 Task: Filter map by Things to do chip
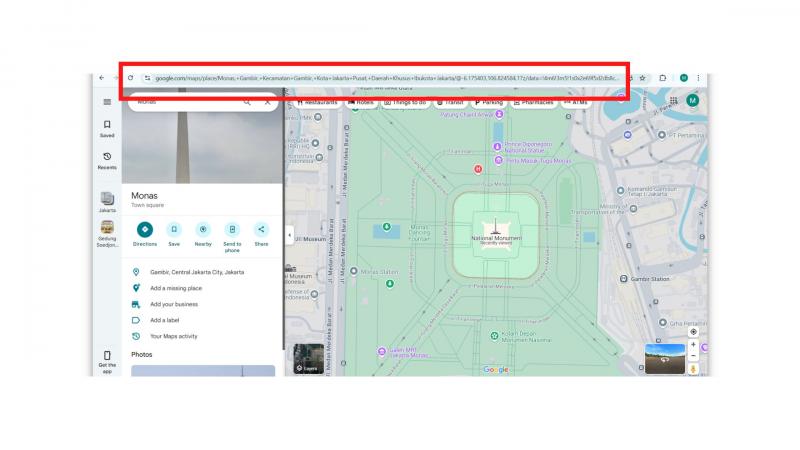(405, 103)
